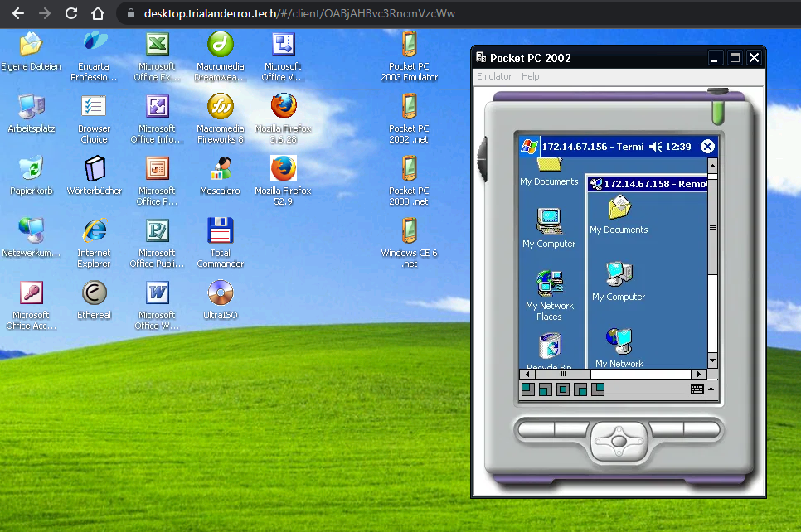Launch Microsoft Office Publisher shortcut

pyautogui.click(x=157, y=244)
